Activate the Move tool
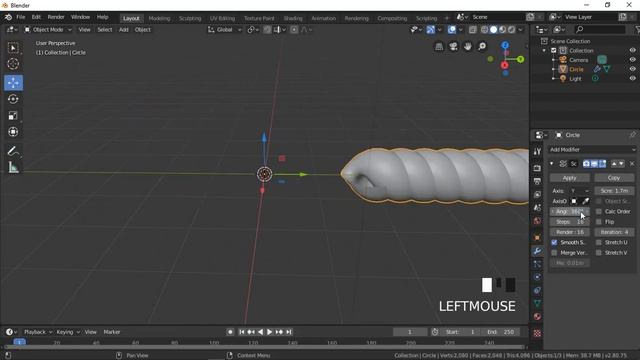Viewport: 640px width, 360px height. click(13, 82)
